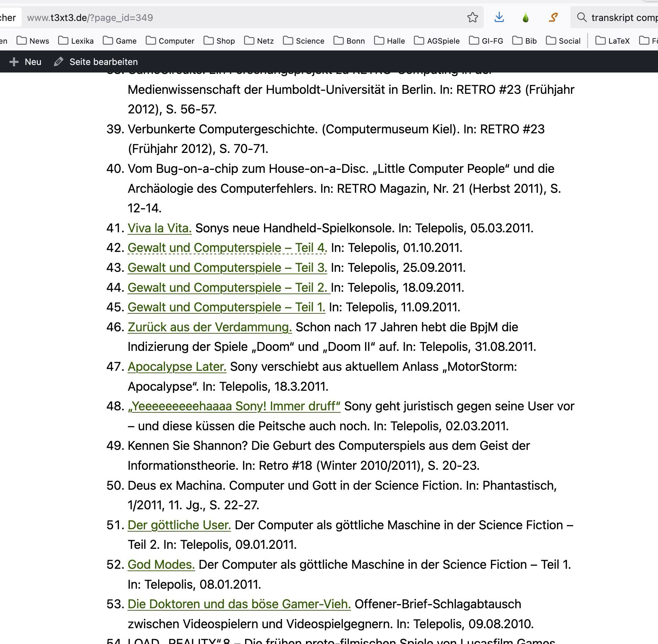Open Gewalt und Computerspiele – Teil 4

coord(227,248)
